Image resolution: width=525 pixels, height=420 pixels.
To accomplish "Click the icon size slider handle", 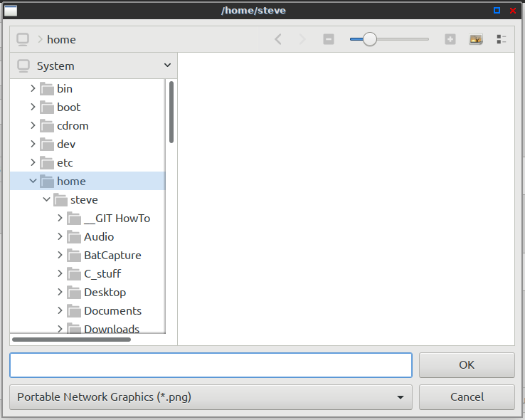I will [370, 40].
